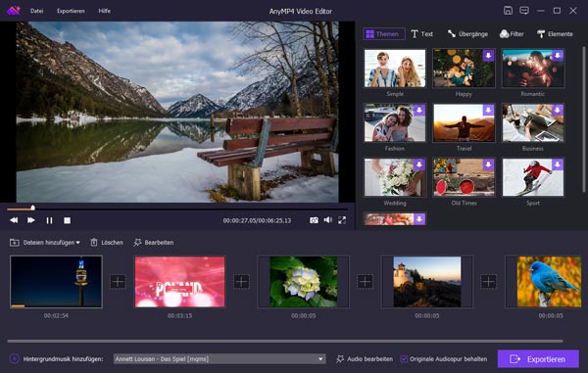Select the tower clip lasting 00:02:54

[56, 282]
